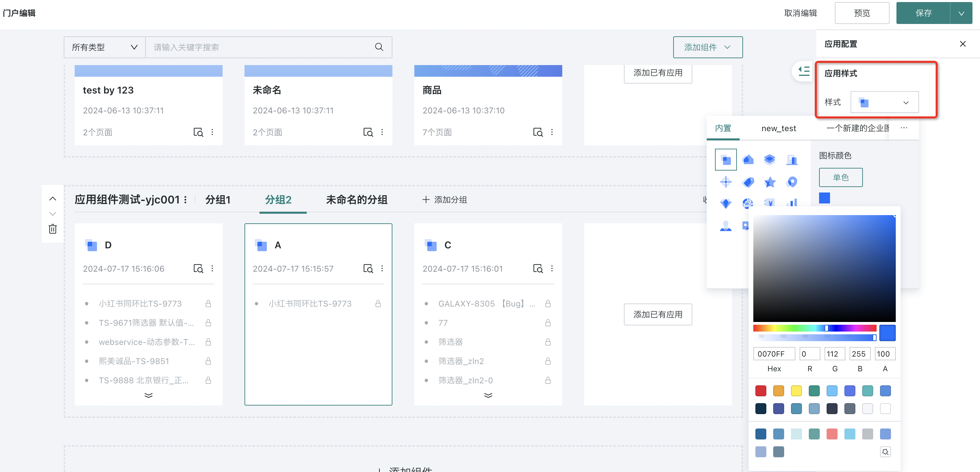The width and height of the screenshot is (980, 472).
Task: Switch to the new_test icon tab
Action: coord(778,128)
